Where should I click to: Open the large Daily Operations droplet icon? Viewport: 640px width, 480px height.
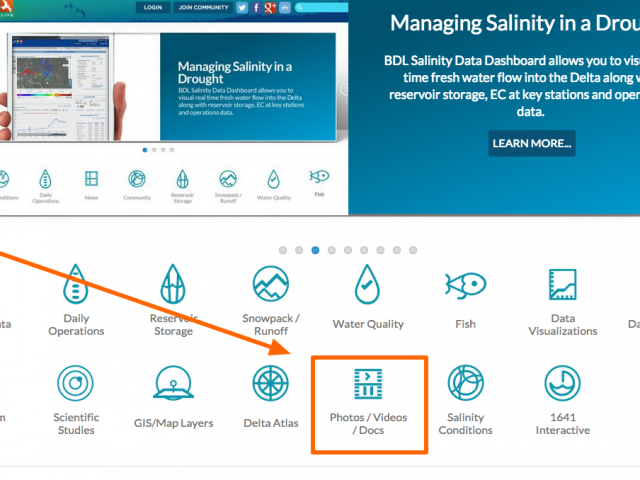pyautogui.click(x=76, y=284)
